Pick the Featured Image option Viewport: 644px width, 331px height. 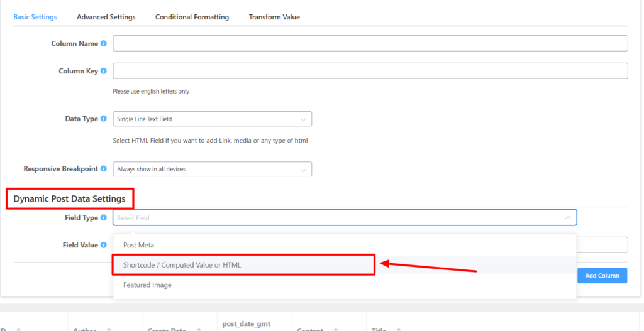click(x=147, y=285)
